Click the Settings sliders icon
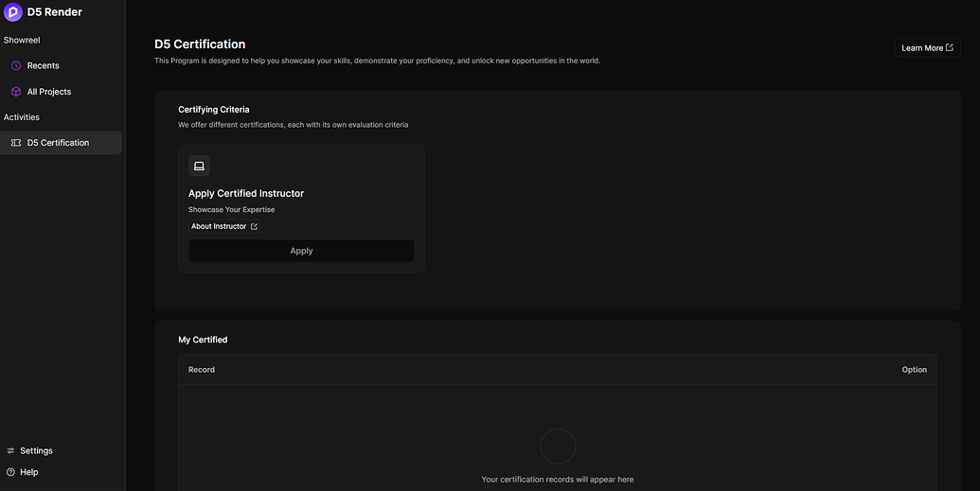This screenshot has height=491, width=980. tap(10, 451)
